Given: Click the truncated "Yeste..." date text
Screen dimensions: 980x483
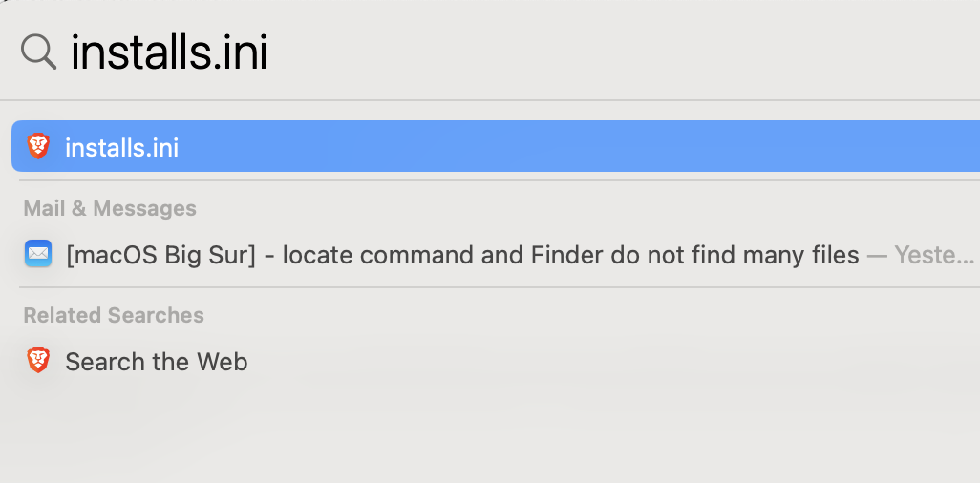Looking at the screenshot, I should (x=934, y=255).
